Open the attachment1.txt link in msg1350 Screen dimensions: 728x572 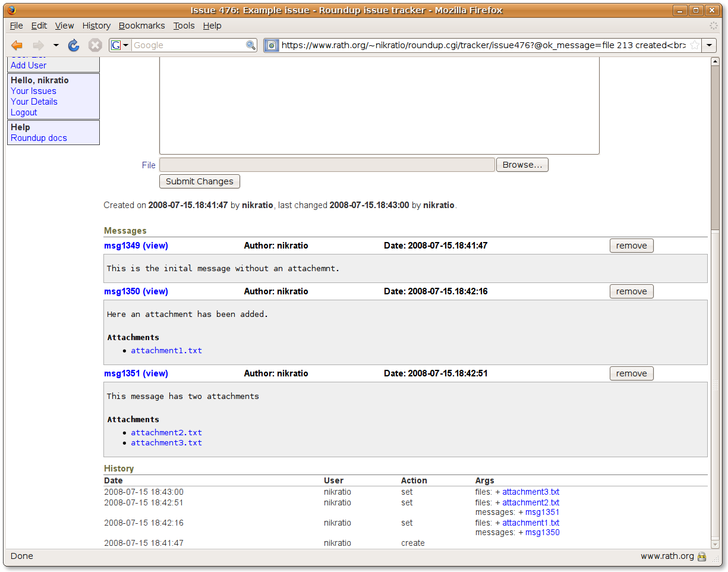166,351
